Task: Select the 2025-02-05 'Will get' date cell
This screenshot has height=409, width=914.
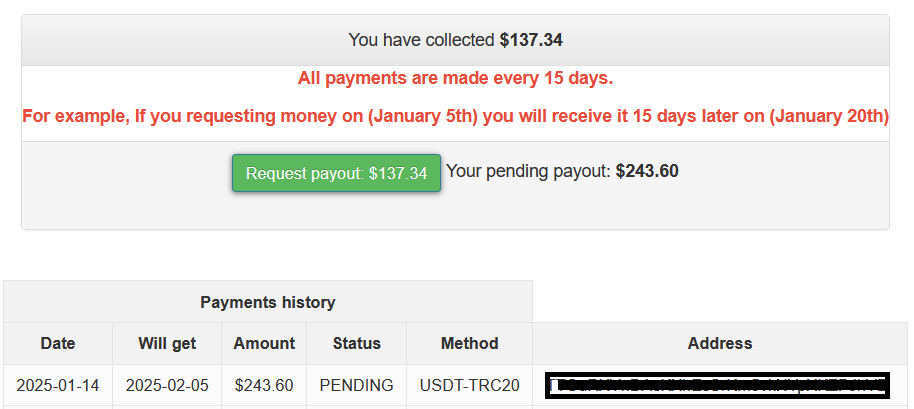Action: pyautogui.click(x=167, y=385)
